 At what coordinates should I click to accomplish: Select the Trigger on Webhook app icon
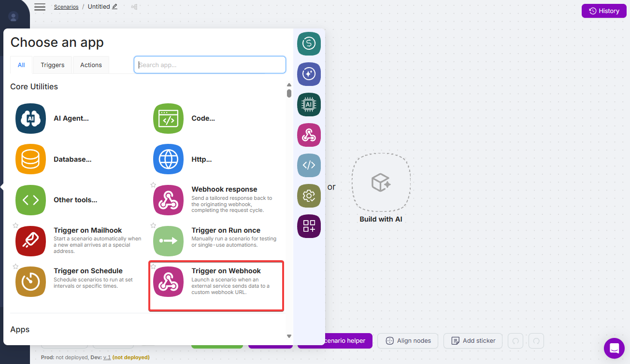[x=168, y=282]
